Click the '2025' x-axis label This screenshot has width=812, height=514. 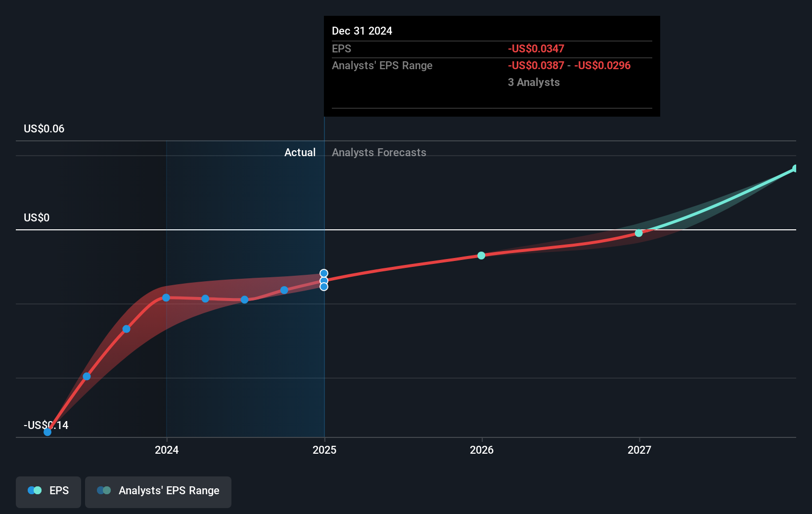click(x=324, y=450)
